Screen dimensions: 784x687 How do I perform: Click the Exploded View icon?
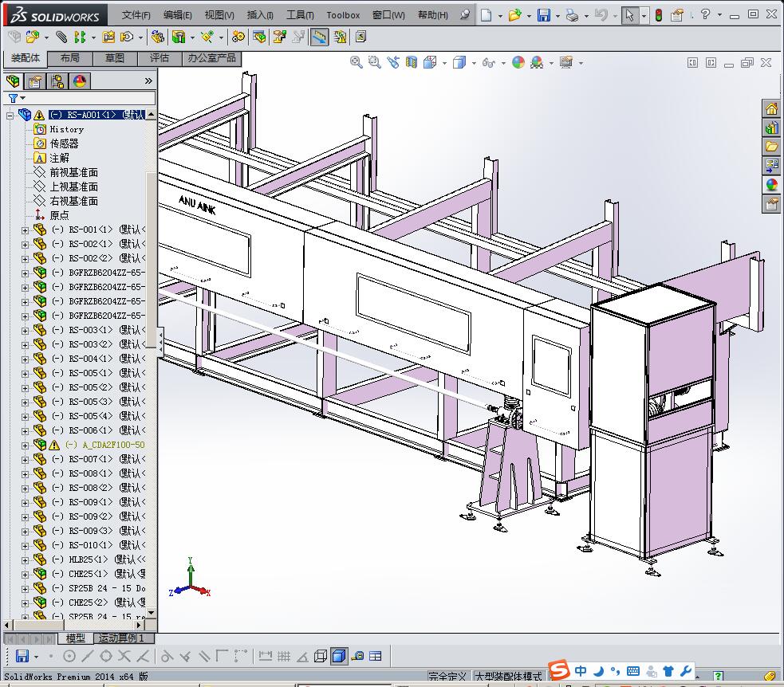[279, 37]
